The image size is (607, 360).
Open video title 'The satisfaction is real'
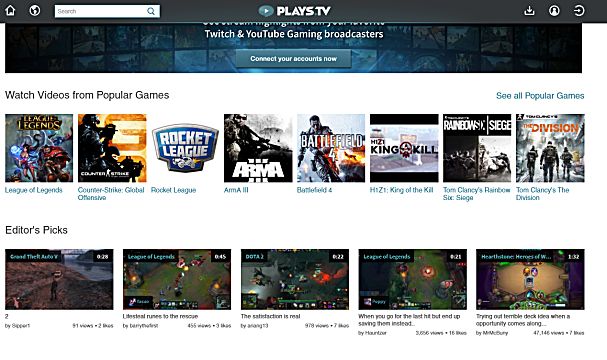(271, 316)
